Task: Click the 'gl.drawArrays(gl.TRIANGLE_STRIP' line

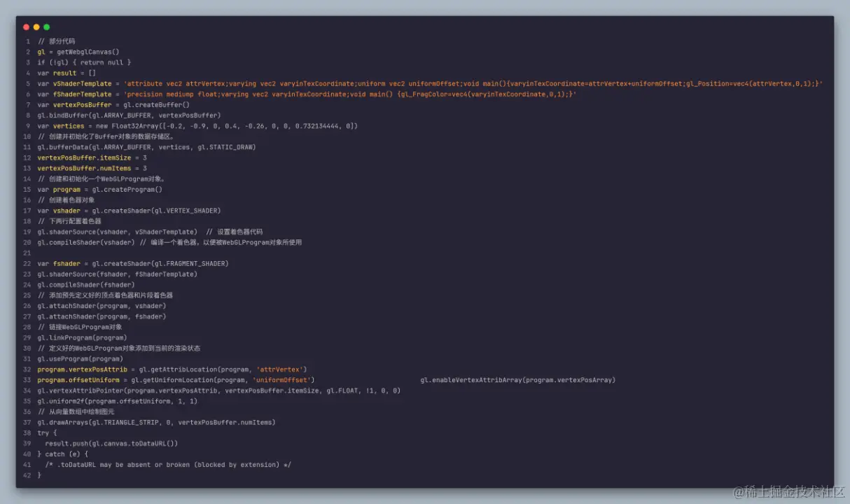Action: [x=157, y=422]
